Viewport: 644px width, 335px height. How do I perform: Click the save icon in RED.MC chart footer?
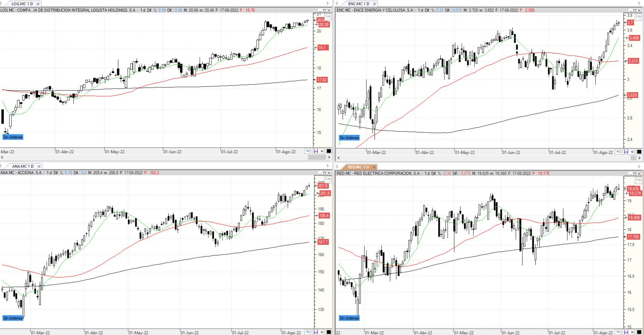pyautogui.click(x=626, y=332)
